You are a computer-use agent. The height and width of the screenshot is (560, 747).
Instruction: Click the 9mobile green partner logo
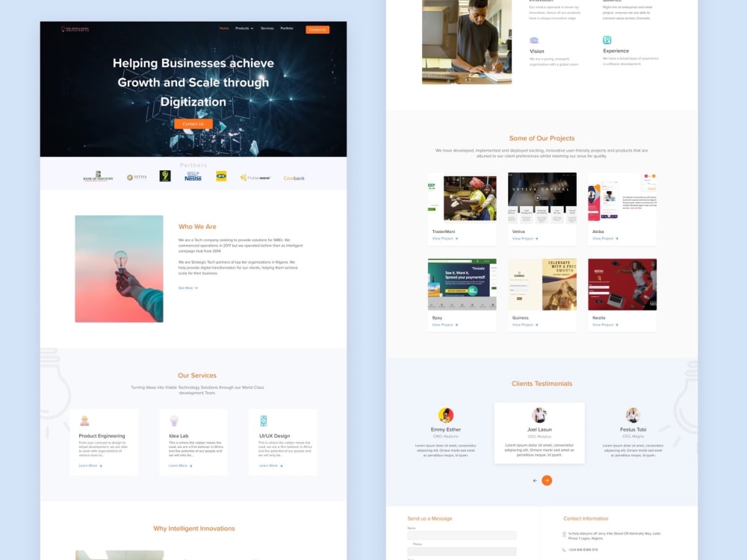tap(165, 176)
